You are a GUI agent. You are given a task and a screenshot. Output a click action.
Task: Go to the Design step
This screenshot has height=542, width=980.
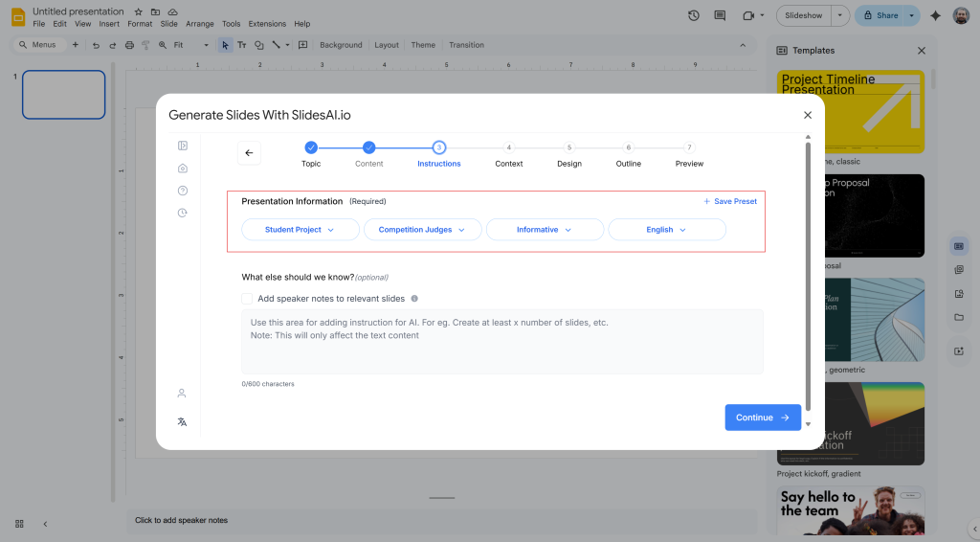[x=569, y=154]
